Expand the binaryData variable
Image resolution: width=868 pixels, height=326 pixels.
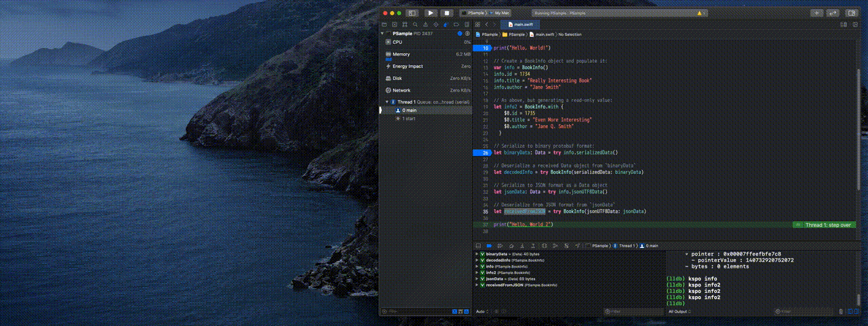click(477, 253)
